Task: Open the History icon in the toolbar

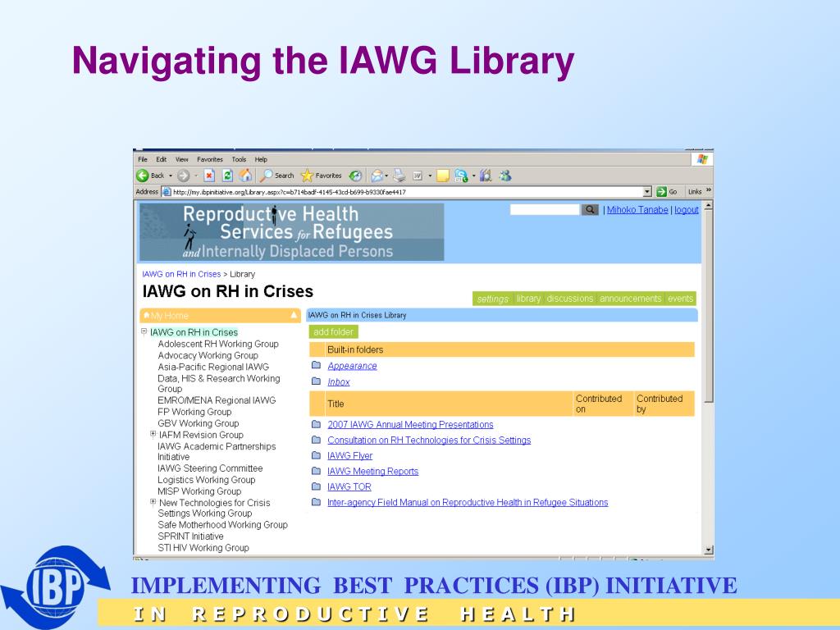Action: tap(355, 176)
